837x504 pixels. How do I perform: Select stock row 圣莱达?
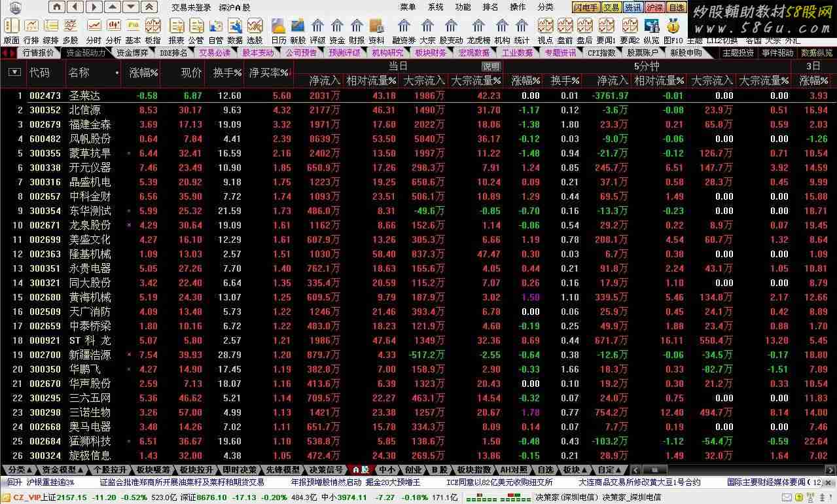[x=418, y=96]
